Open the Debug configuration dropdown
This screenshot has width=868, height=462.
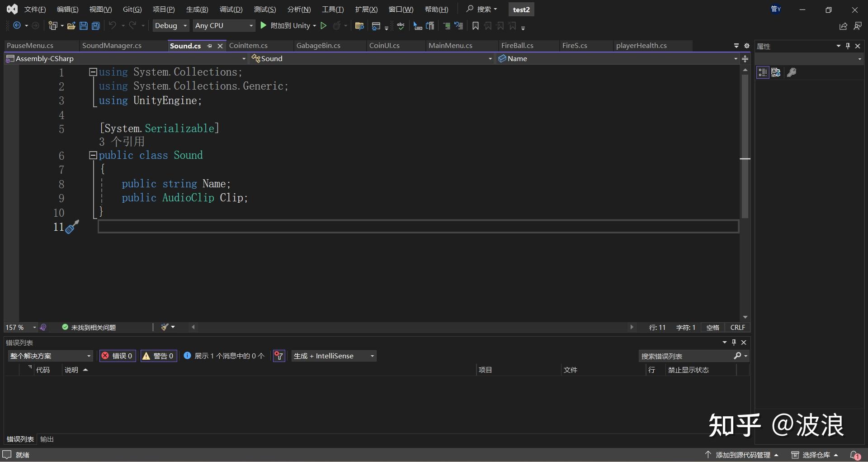(171, 26)
